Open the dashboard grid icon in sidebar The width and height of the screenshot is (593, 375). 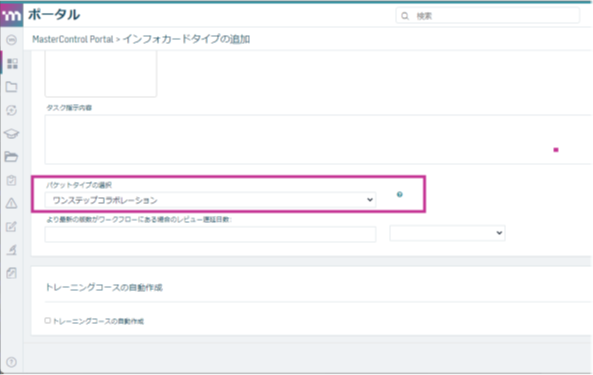point(12,64)
